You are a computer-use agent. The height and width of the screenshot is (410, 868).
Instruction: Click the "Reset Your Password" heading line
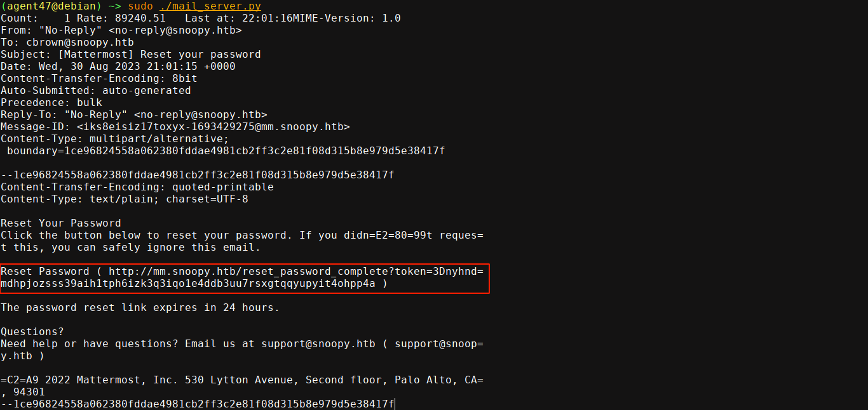pos(60,223)
